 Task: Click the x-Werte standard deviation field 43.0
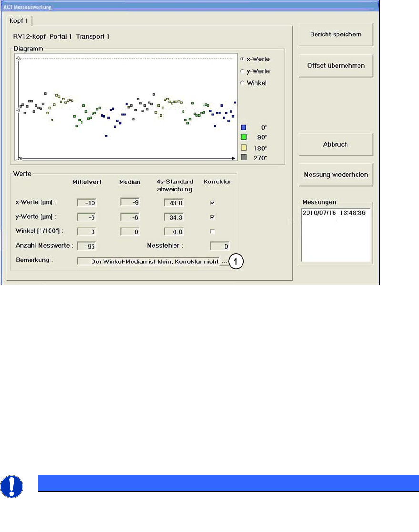[174, 203]
